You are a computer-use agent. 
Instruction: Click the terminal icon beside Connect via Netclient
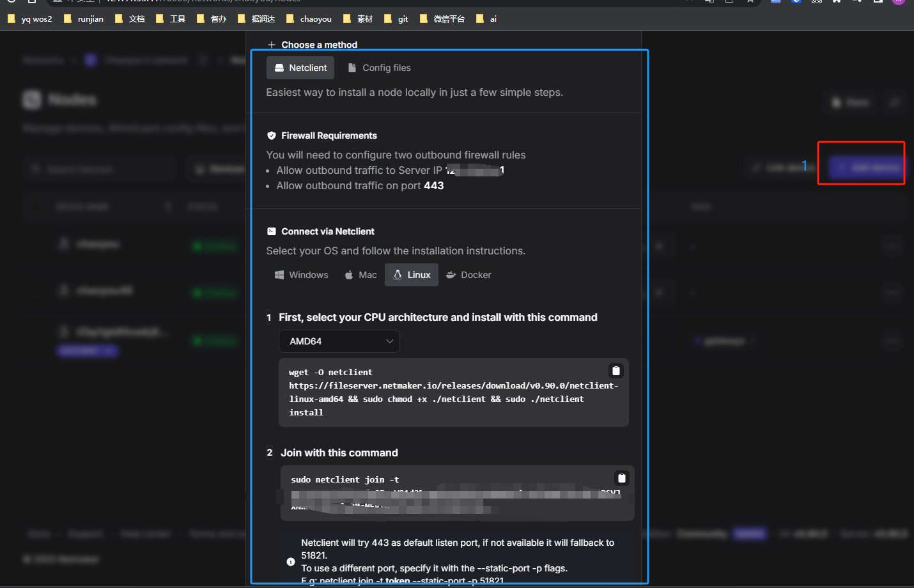point(272,231)
